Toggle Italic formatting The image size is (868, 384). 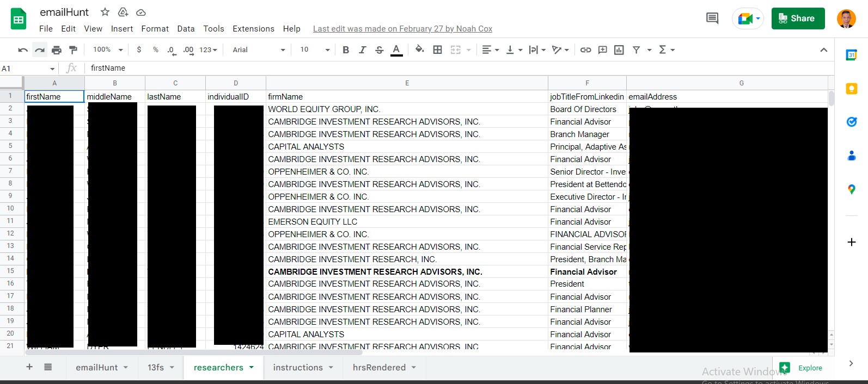point(363,50)
